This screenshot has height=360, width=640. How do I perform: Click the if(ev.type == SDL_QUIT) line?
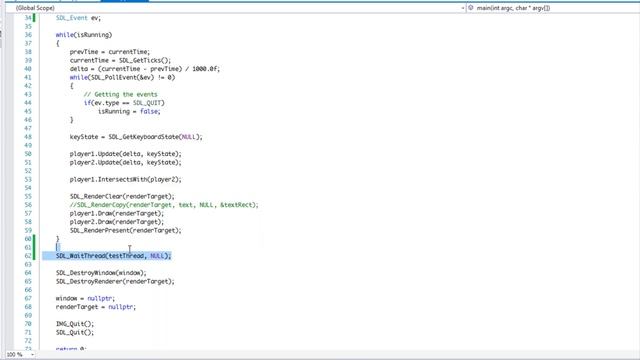click(124, 103)
